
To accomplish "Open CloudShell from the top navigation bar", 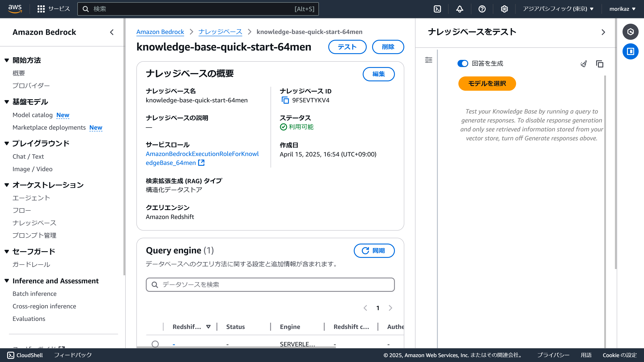I will [437, 9].
